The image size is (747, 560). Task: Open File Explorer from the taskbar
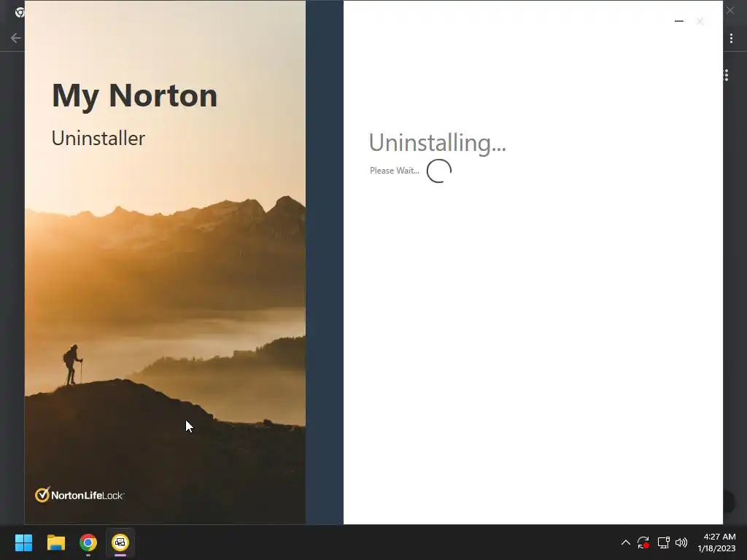(55, 542)
